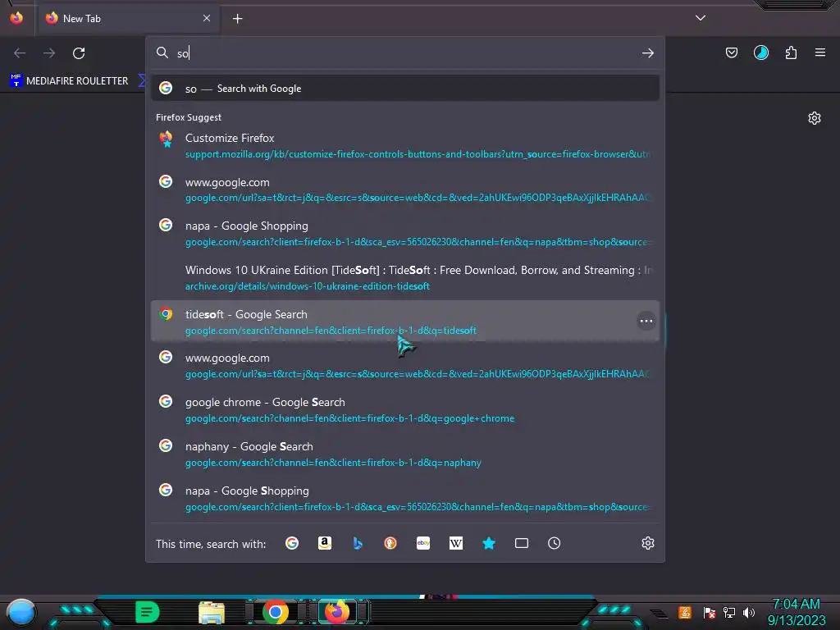840x630 pixels.
Task: Select the New Tab tab
Action: (x=127, y=19)
